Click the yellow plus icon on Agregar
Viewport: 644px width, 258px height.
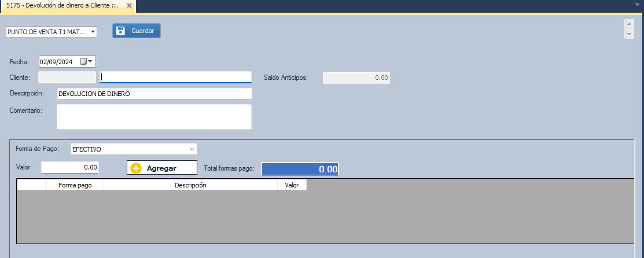pyautogui.click(x=136, y=168)
